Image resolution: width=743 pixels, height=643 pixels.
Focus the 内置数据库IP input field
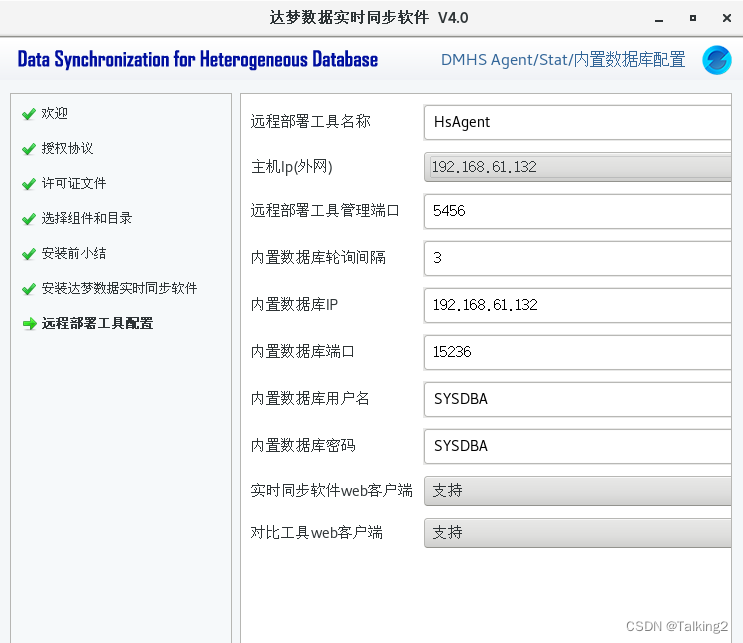pos(578,305)
